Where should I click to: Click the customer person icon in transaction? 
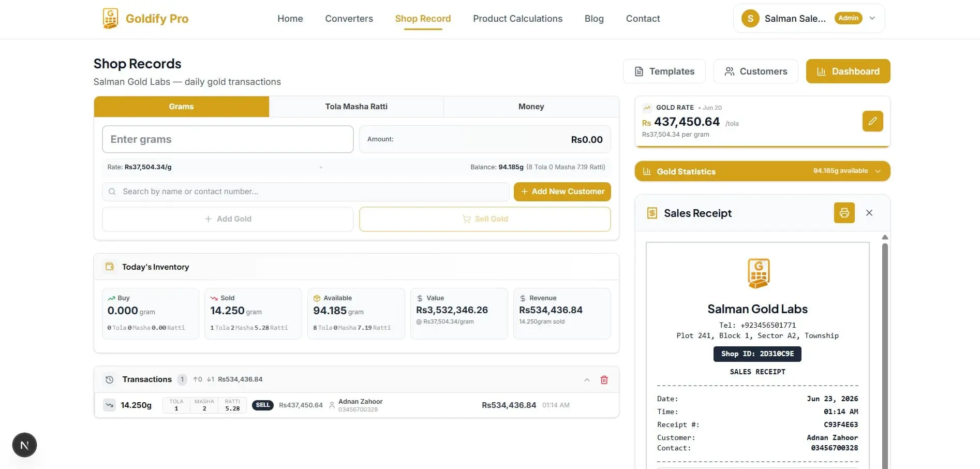coord(332,405)
